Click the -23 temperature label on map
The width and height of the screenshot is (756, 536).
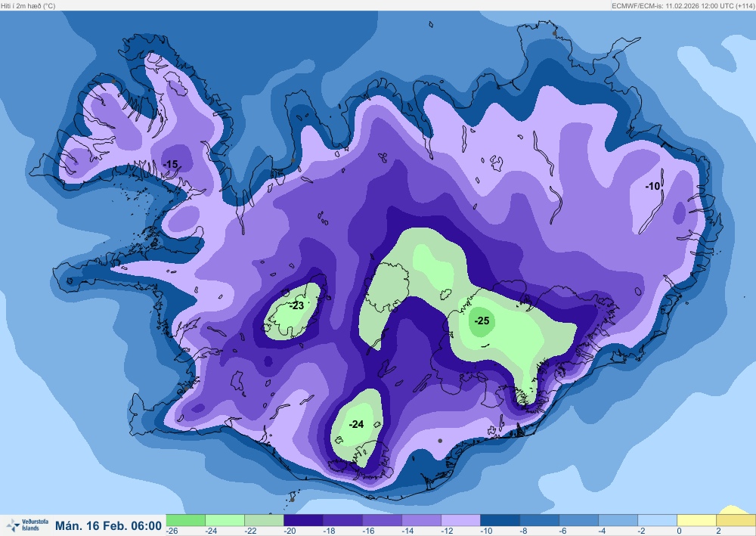[x=296, y=305]
